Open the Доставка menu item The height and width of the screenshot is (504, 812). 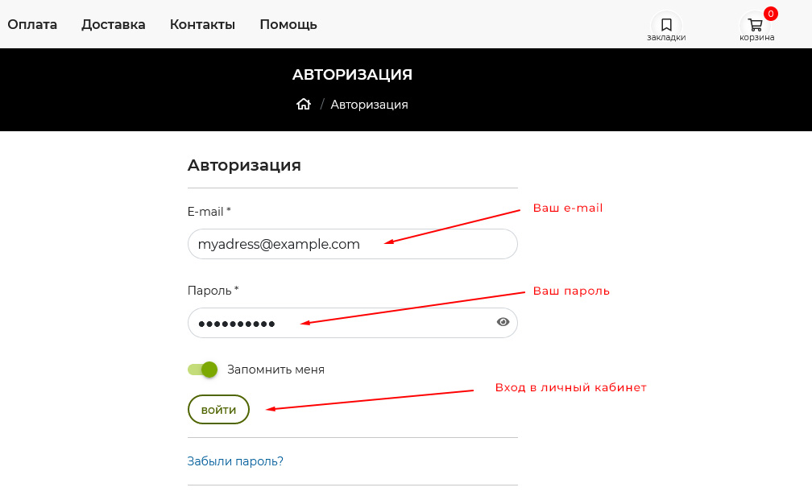pos(114,24)
